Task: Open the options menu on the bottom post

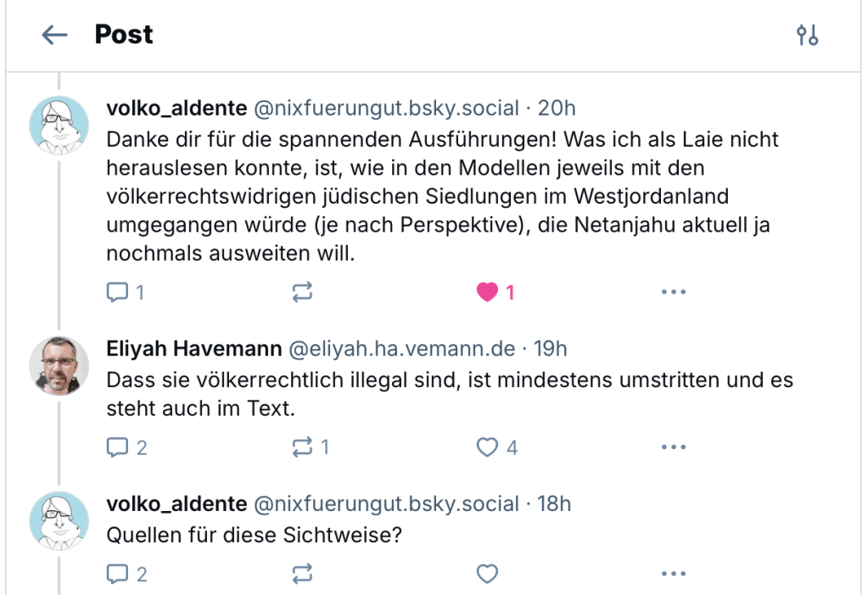Action: [673, 573]
